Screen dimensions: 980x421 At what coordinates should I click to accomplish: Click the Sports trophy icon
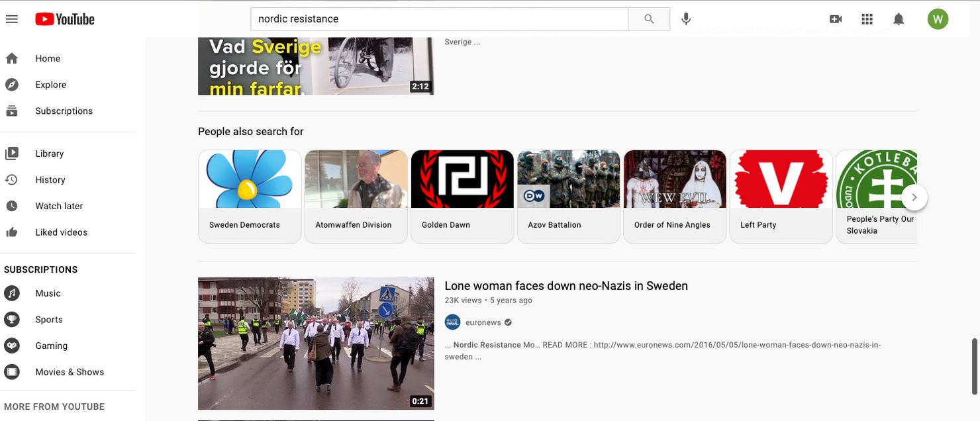tap(11, 320)
